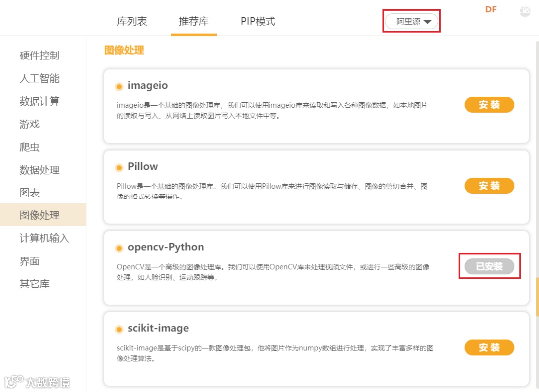The height and width of the screenshot is (392, 539).
Task: Select the highlighted 图像处理 category
Action: pos(43,215)
